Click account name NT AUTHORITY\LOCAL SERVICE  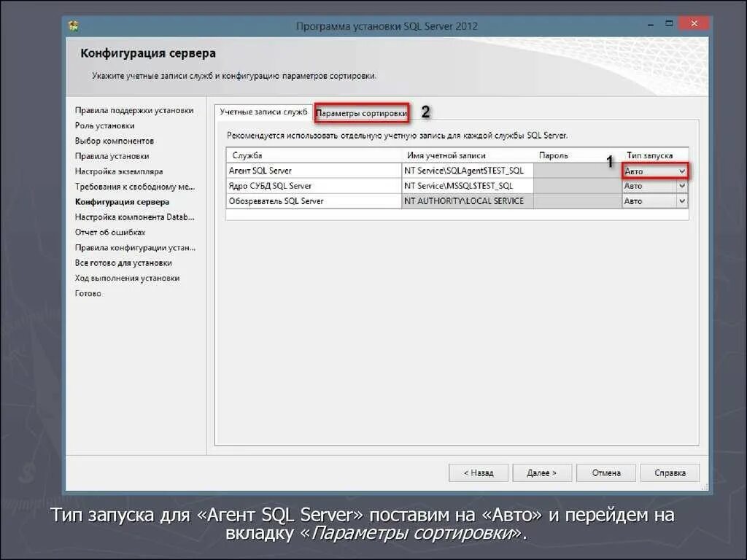(468, 201)
